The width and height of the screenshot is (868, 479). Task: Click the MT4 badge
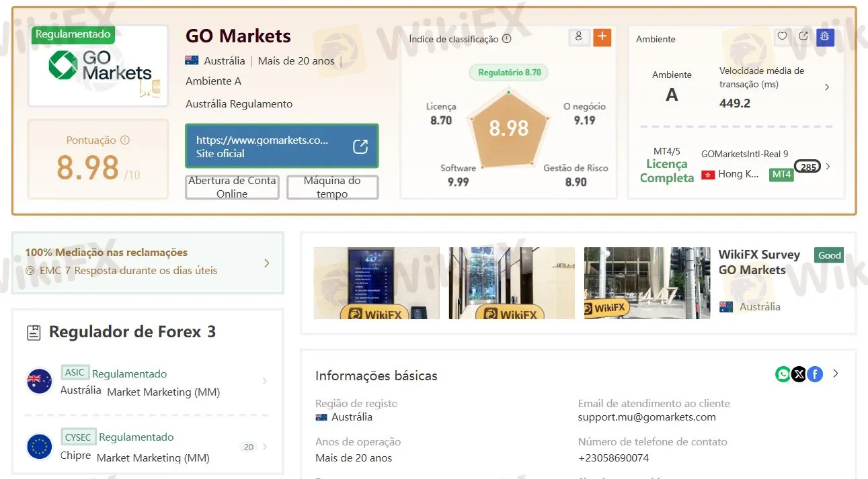(x=781, y=174)
